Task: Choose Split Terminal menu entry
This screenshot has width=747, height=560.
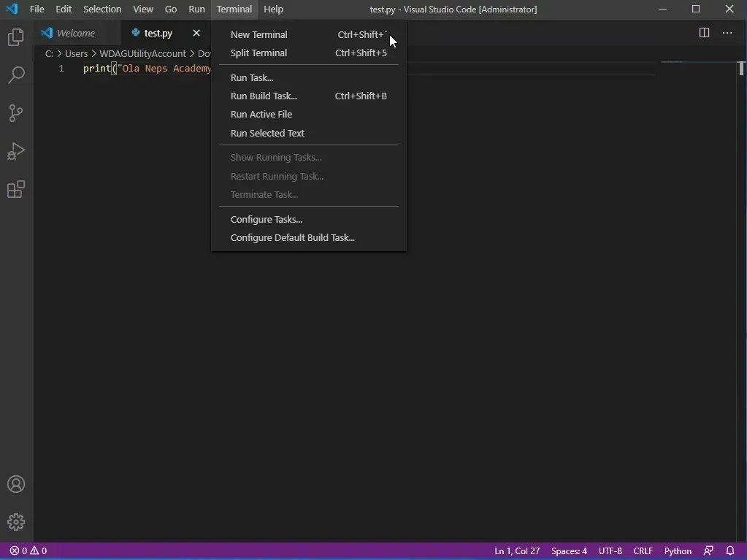Action: coord(309,53)
